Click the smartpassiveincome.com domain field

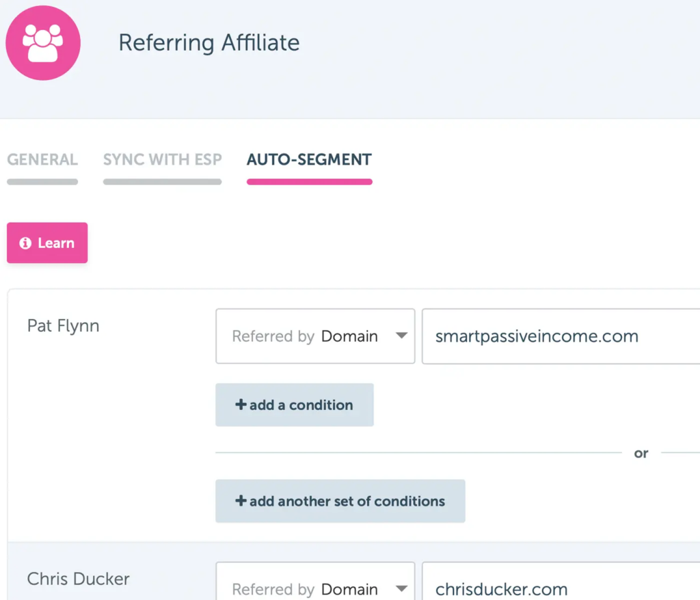(561, 336)
